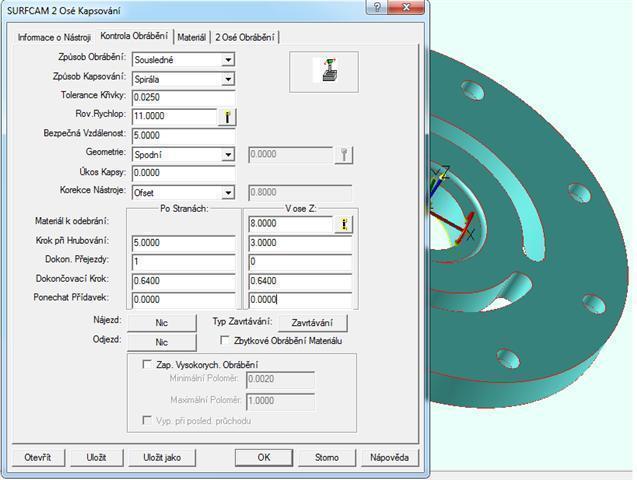Click the Úkos Kapsy input field

(x=184, y=173)
